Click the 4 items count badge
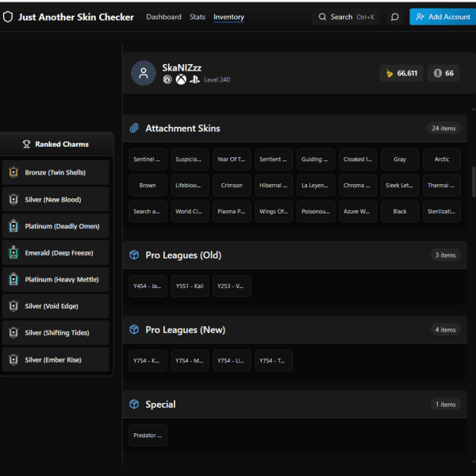The width and height of the screenshot is (476, 476). pos(445,330)
